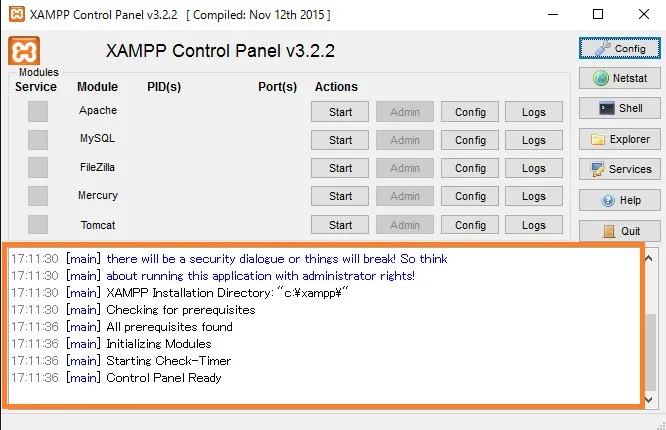This screenshot has height=430, width=666.
Task: Launch Shell from the right sidebar
Action: pyautogui.click(x=618, y=108)
